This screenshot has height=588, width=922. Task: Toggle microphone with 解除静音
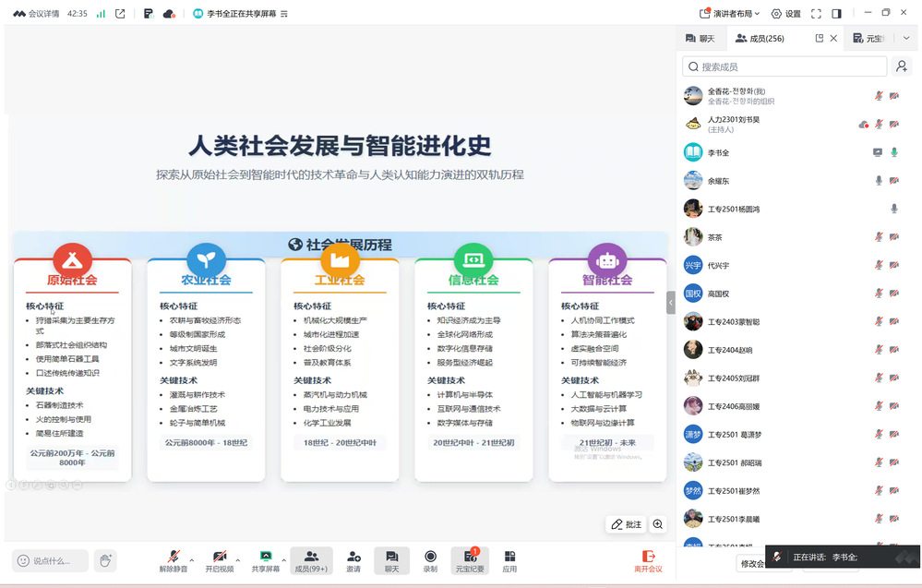(173, 560)
